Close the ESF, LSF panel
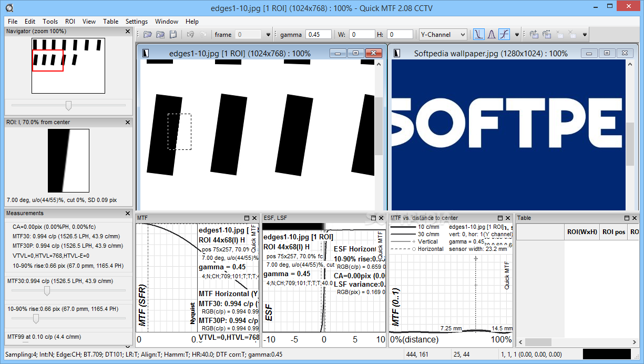The height and width of the screenshot is (364, 644). click(x=382, y=218)
